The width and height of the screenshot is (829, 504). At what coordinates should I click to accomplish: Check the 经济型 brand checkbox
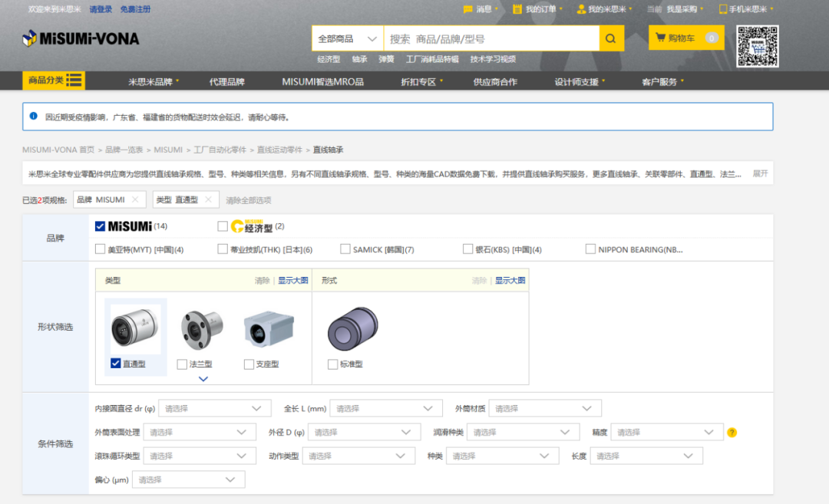tap(223, 226)
